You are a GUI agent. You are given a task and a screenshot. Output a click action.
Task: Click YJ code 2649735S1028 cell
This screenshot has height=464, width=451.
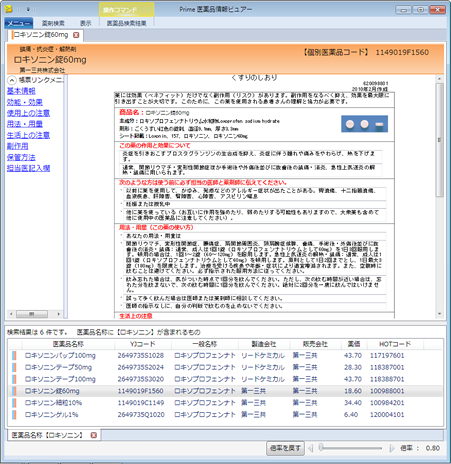pyautogui.click(x=141, y=356)
